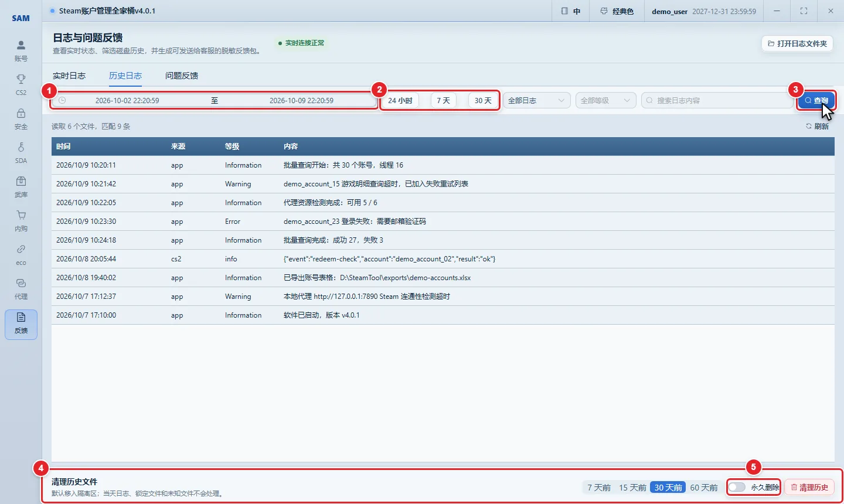Viewport: 844px width, 504px height.
Task: Open the 武库 inventory sidebar icon
Action: click(x=21, y=186)
